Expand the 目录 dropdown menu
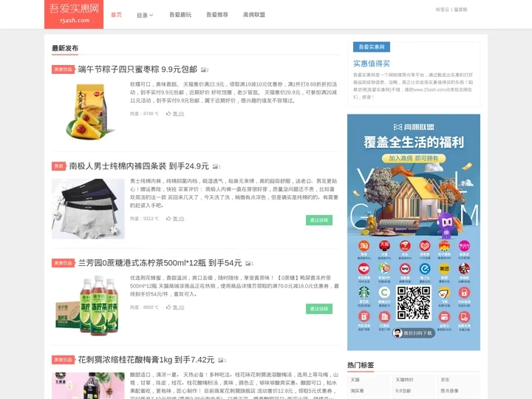532x399 pixels. click(145, 15)
